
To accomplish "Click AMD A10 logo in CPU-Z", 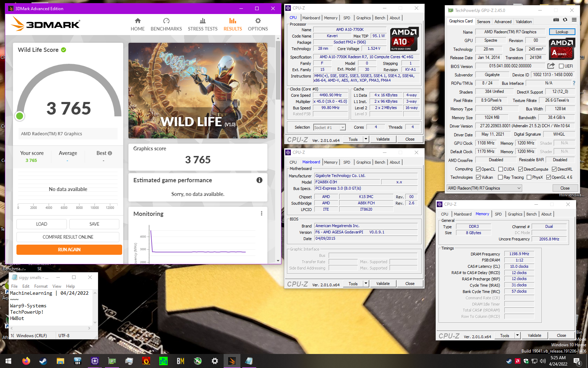I will [x=404, y=39].
